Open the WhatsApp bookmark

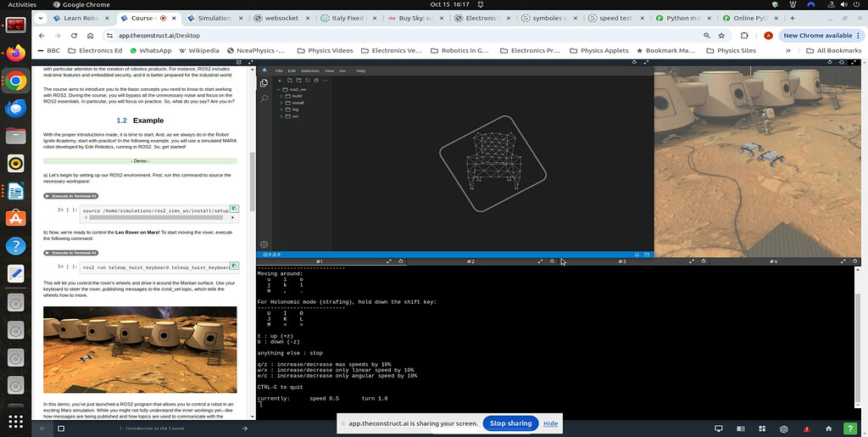151,50
